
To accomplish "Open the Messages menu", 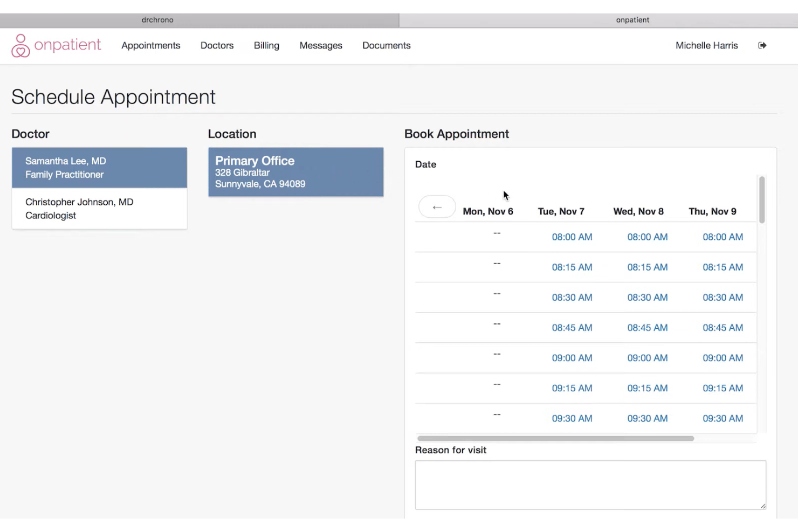I will point(321,46).
